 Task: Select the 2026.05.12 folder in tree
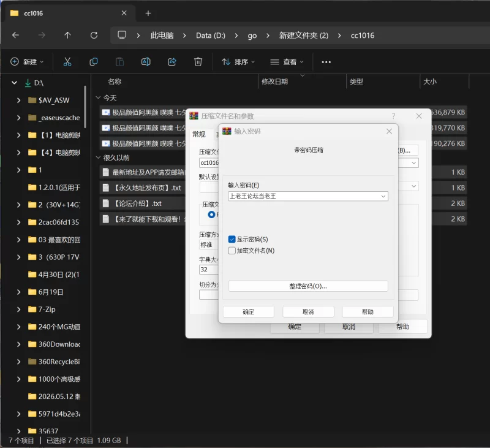[54, 397]
